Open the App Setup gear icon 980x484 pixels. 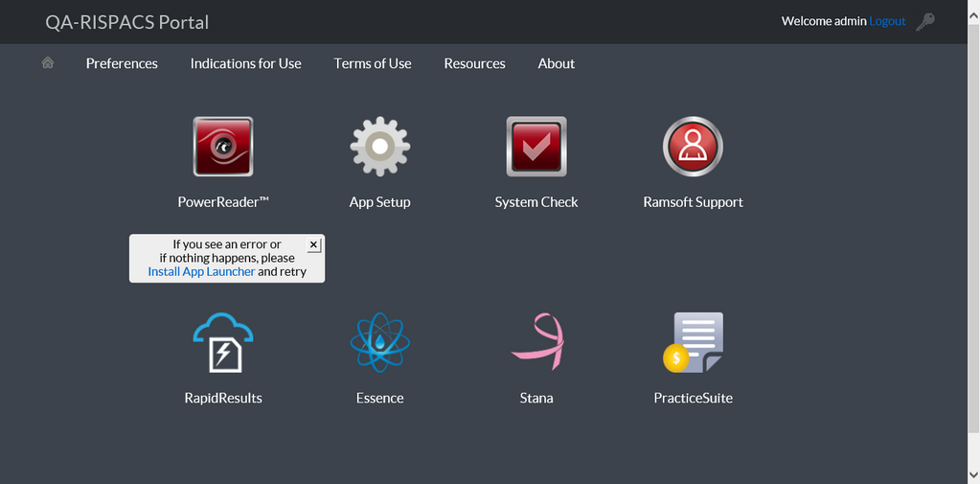(380, 147)
